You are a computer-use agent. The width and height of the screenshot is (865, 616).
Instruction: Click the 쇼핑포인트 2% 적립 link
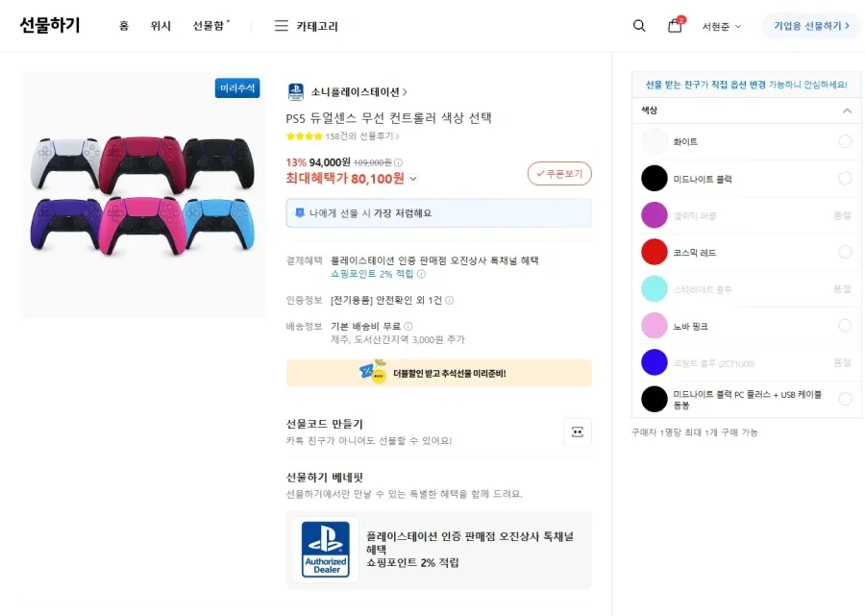[x=372, y=274]
